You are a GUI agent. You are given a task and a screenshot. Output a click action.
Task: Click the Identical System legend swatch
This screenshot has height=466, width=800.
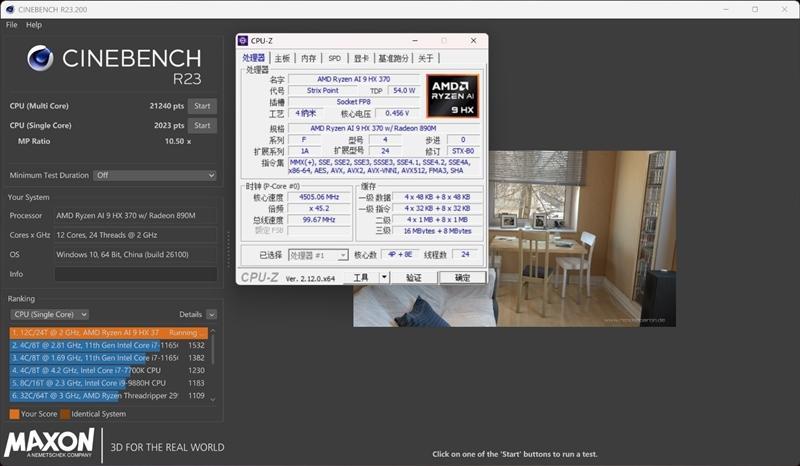(x=65, y=413)
